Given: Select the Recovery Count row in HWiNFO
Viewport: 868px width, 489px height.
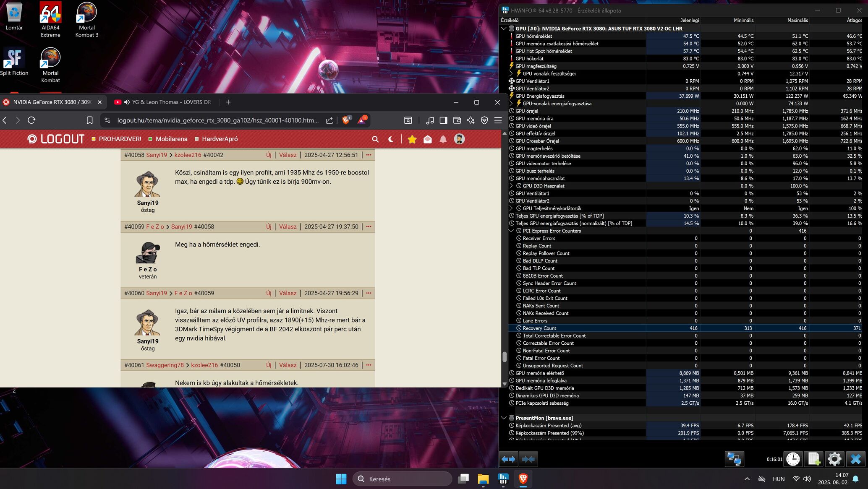Looking at the screenshot, I should (x=685, y=328).
